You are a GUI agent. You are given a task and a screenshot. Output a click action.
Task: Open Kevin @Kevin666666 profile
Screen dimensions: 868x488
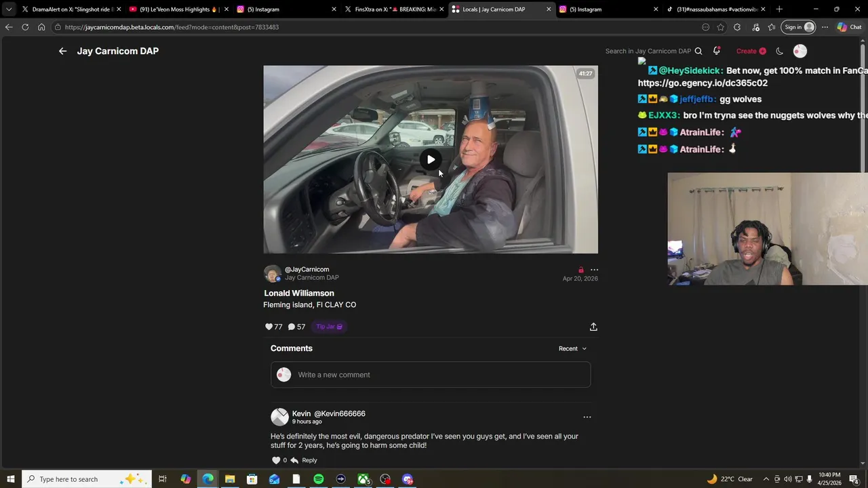(x=329, y=413)
